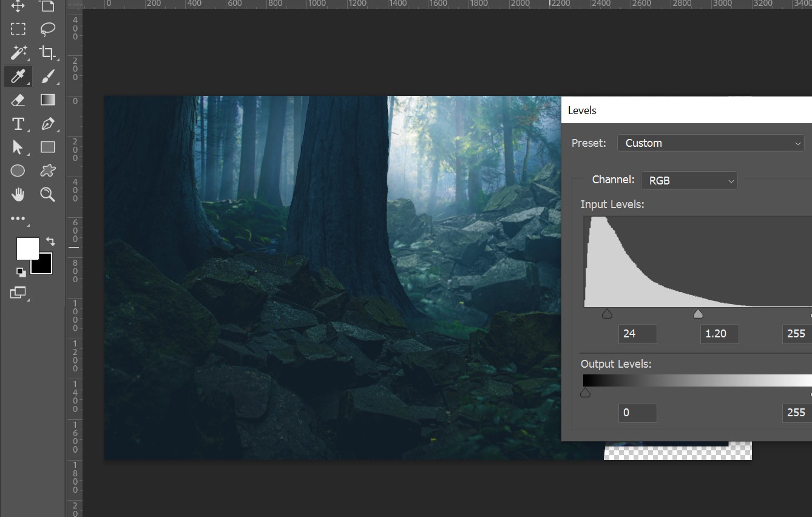Select the Gradient tool
The height and width of the screenshot is (517, 812).
(x=47, y=100)
